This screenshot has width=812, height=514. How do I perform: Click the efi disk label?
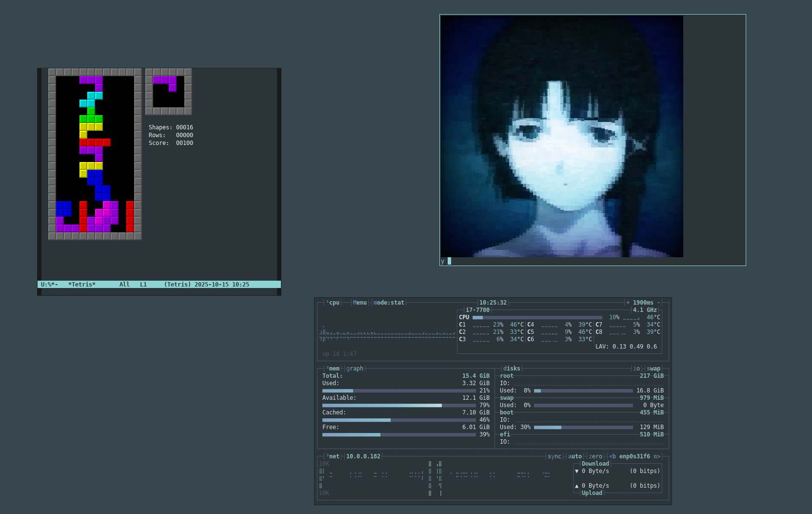point(505,434)
